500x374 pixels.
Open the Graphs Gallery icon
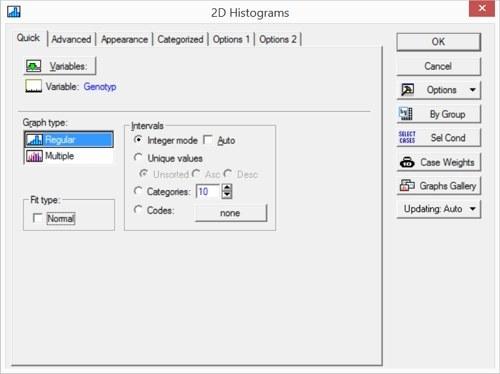(407, 185)
